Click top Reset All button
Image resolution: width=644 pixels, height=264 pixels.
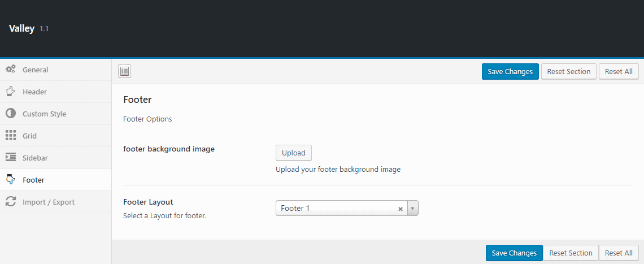(x=619, y=72)
